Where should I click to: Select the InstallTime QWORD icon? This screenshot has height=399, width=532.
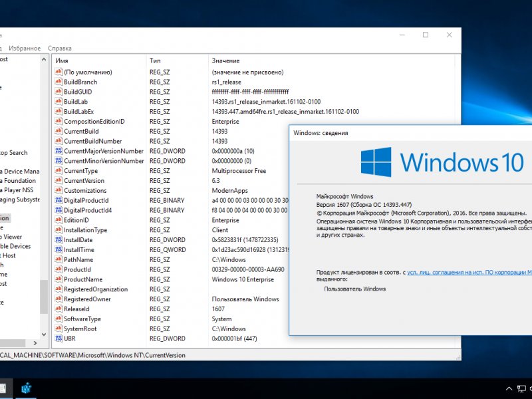(x=59, y=249)
